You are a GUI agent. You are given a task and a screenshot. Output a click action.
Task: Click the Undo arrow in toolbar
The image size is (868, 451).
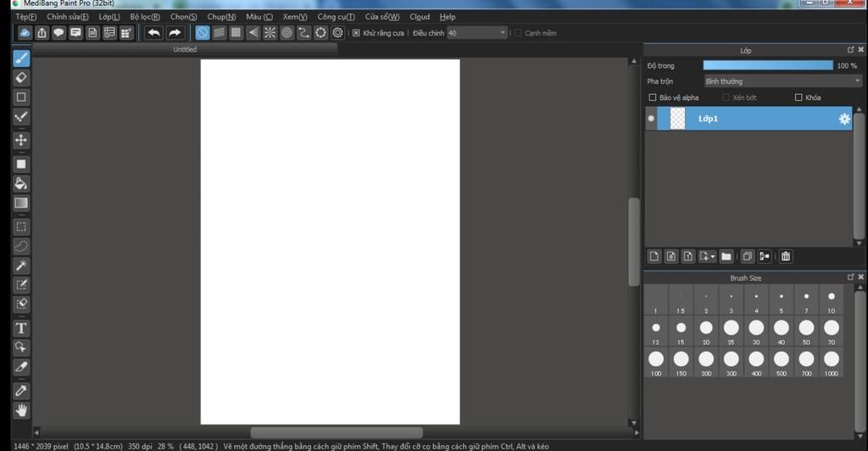pyautogui.click(x=153, y=33)
